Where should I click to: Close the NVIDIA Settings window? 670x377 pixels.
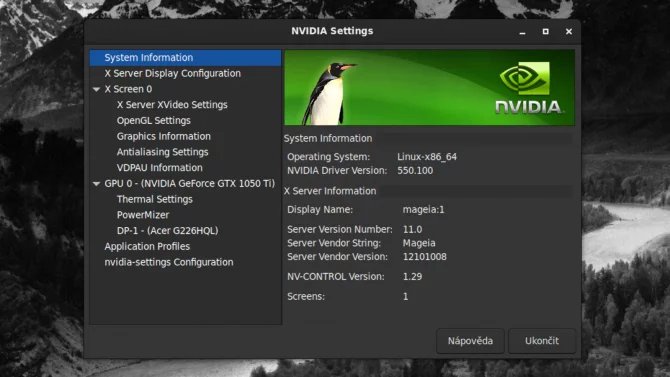(569, 32)
